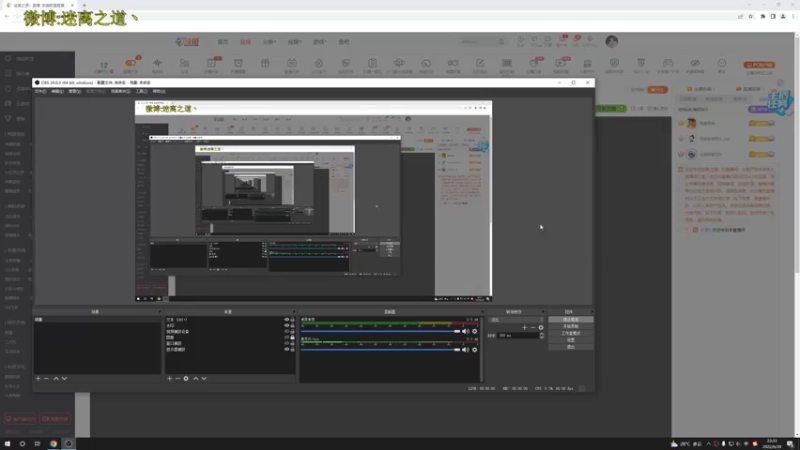Click fourth button in Controls panel

point(570,340)
